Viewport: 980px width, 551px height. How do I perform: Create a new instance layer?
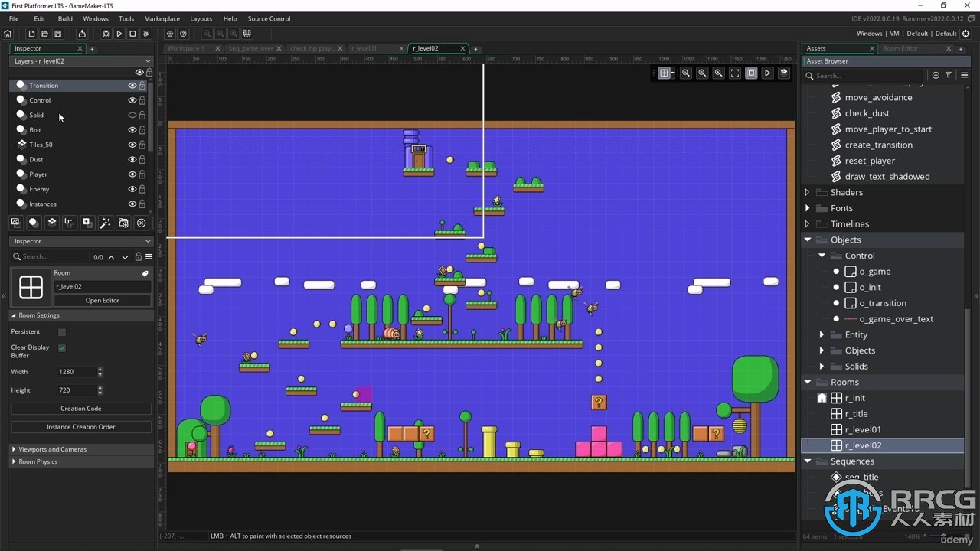[34, 223]
